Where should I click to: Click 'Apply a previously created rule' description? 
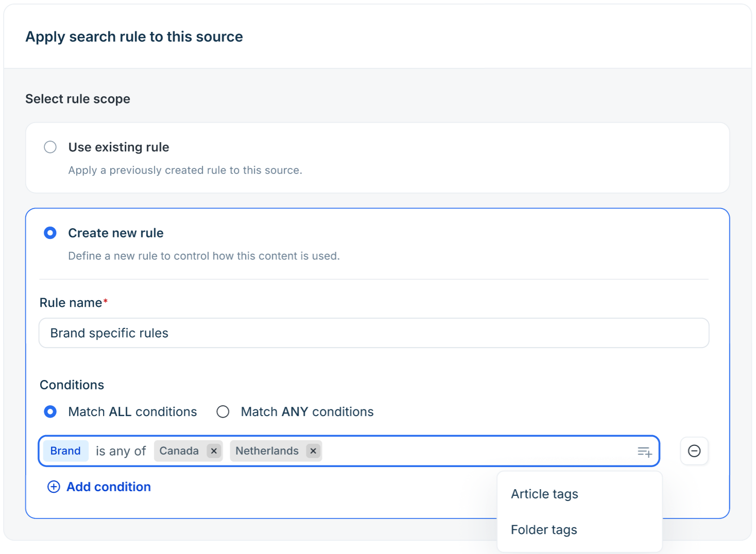(185, 170)
